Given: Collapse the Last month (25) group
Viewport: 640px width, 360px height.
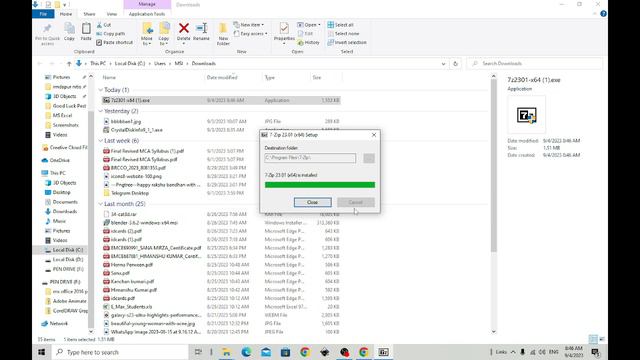Looking at the screenshot, I should (101, 204).
